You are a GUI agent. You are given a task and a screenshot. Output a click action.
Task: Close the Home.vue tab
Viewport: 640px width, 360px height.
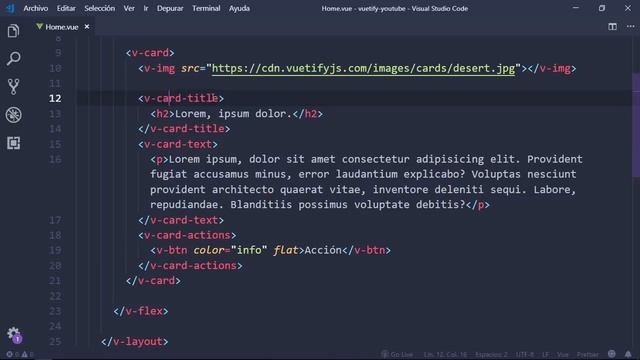tap(87, 27)
